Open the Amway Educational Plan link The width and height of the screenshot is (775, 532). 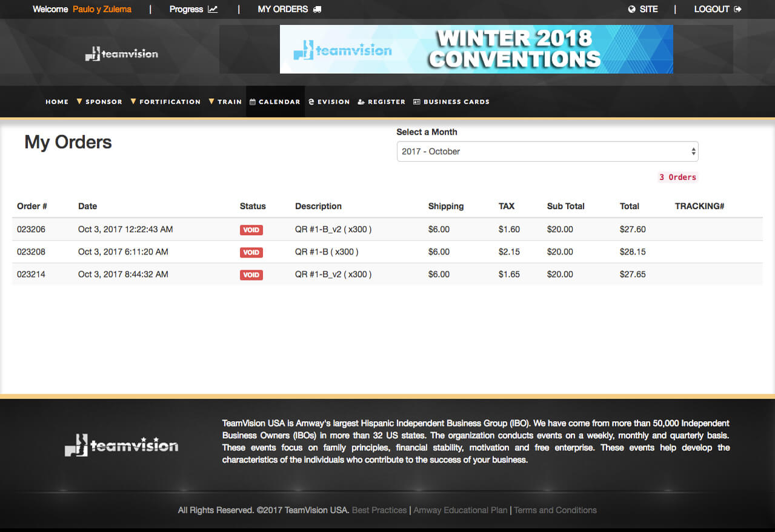[461, 510]
